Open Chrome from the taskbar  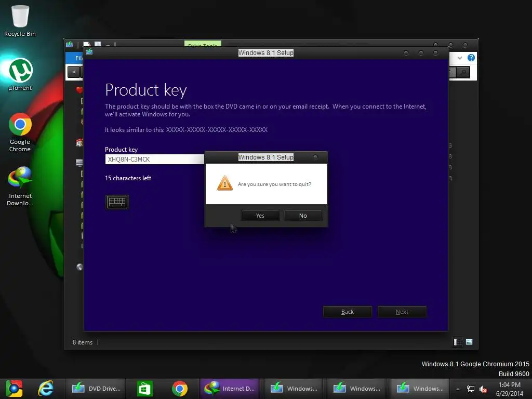[x=179, y=389]
